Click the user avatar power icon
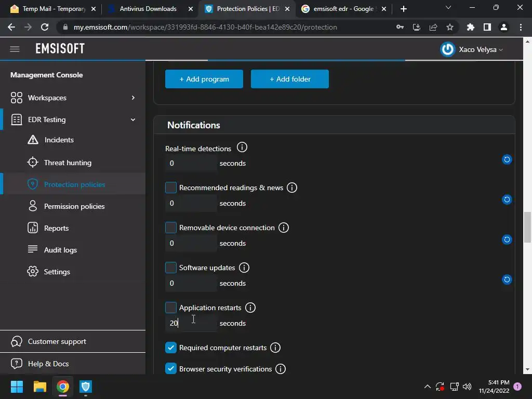The width and height of the screenshot is (532, 399). (447, 49)
